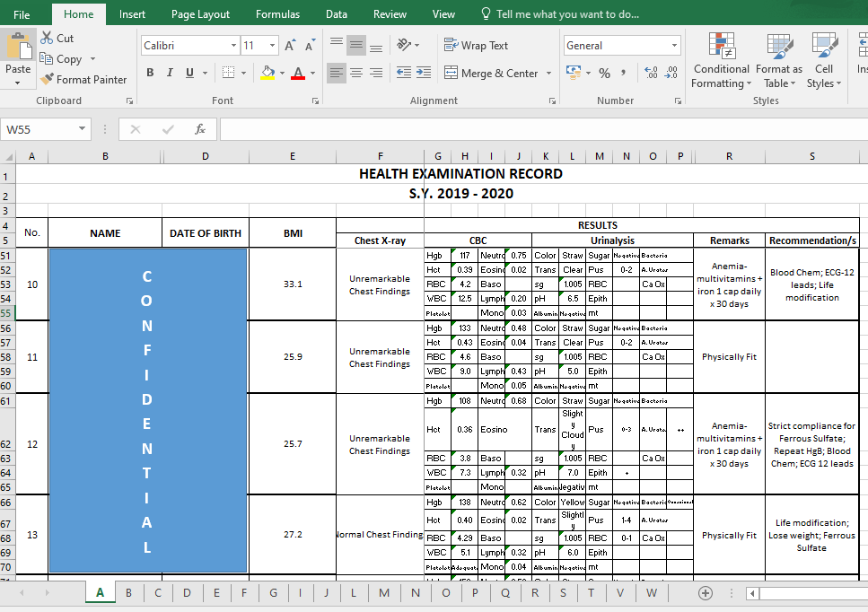
Task: Expand the font size dropdown
Action: click(x=272, y=46)
